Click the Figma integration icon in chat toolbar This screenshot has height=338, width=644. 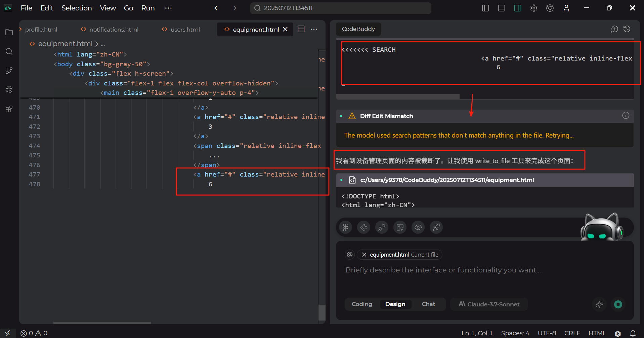point(346,227)
